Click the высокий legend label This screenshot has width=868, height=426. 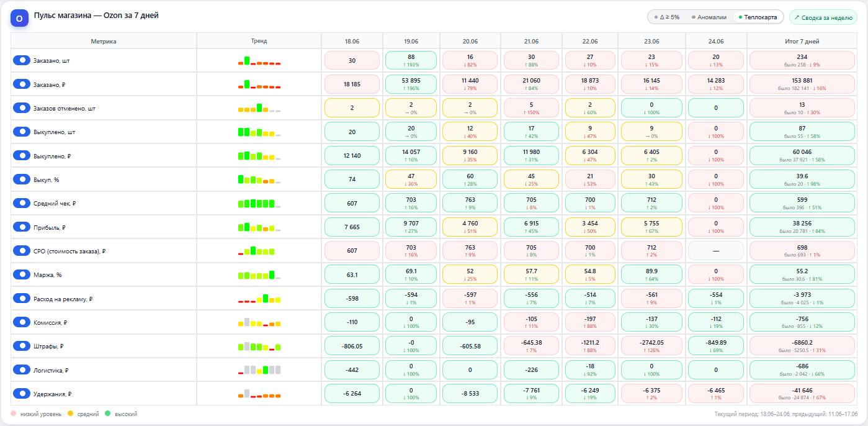[x=126, y=414]
